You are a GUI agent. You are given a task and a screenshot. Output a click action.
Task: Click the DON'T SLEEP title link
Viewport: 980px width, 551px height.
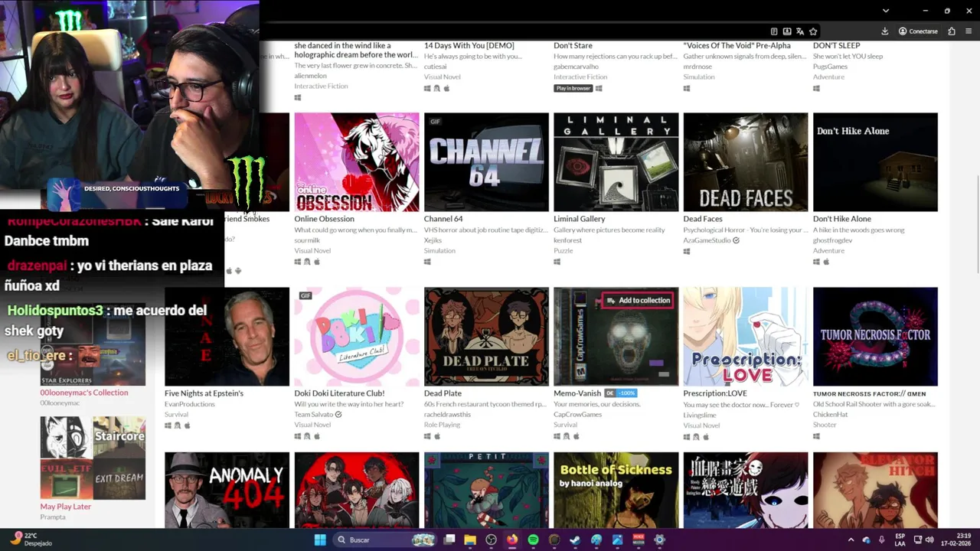[836, 46]
